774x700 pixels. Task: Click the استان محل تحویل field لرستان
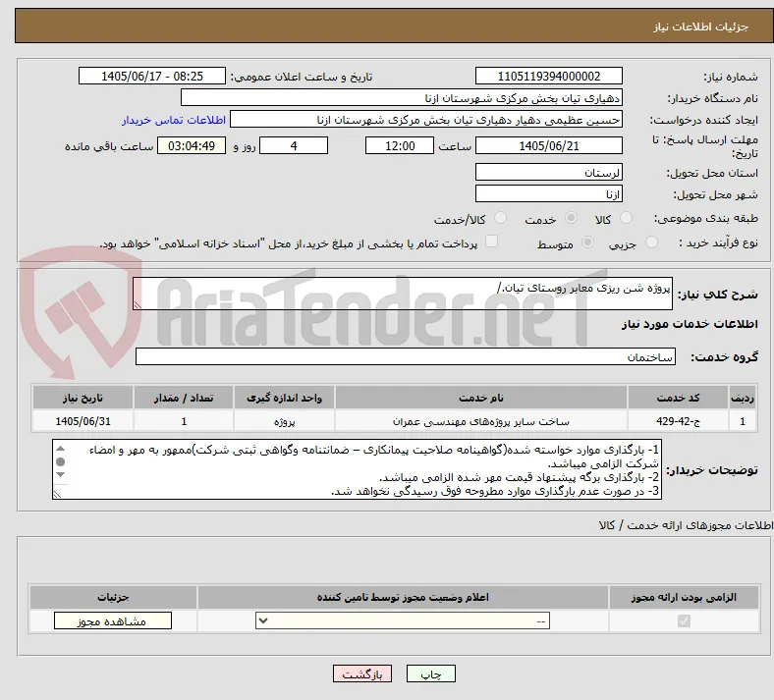pos(548,172)
